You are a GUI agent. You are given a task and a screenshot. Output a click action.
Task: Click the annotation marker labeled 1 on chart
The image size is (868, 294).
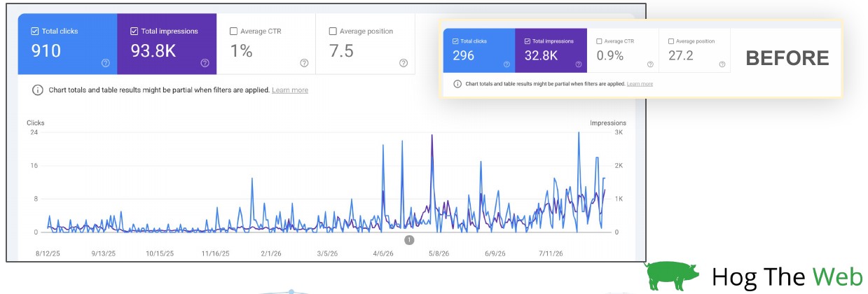click(x=409, y=240)
